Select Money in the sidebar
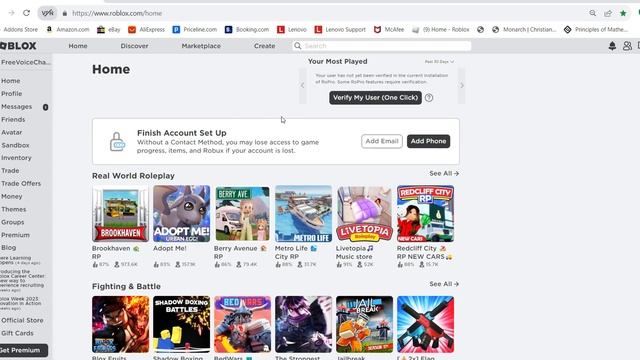The image size is (640, 360). (11, 196)
